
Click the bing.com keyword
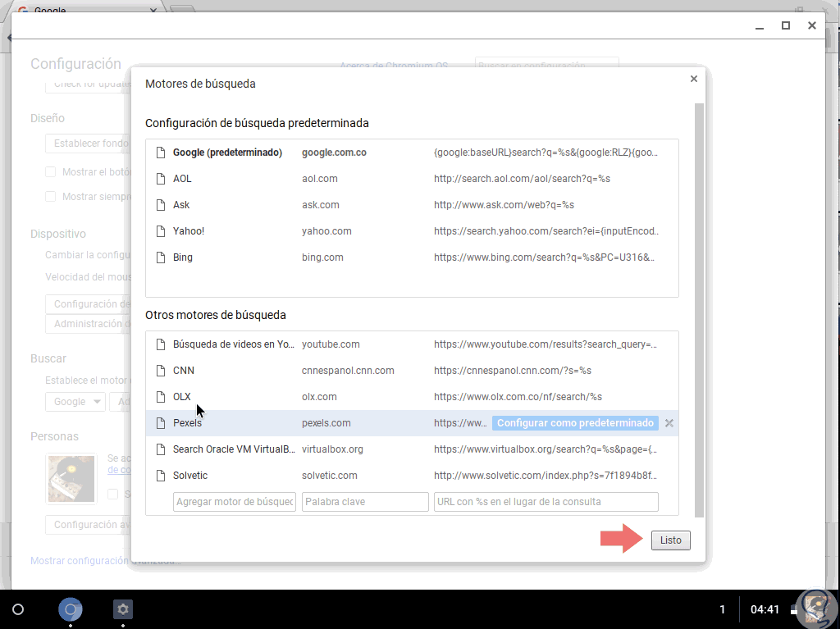[x=322, y=258]
